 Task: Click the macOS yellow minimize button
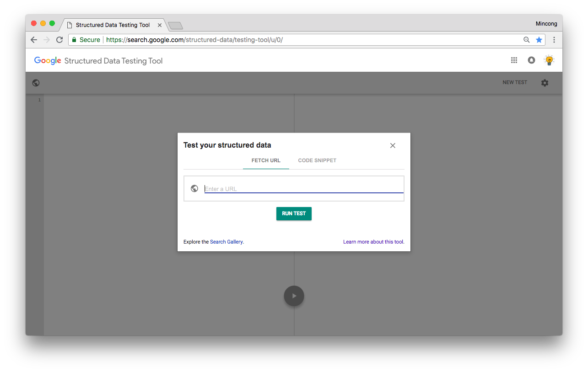pos(43,23)
